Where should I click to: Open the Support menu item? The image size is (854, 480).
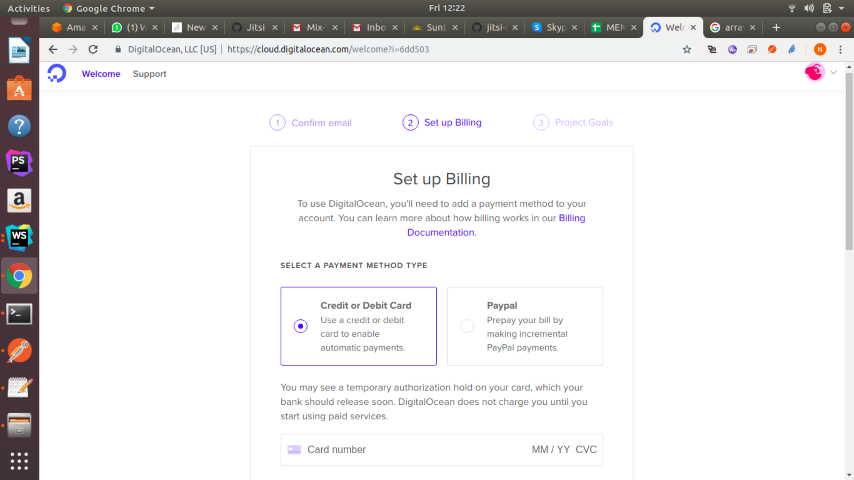pyautogui.click(x=149, y=74)
